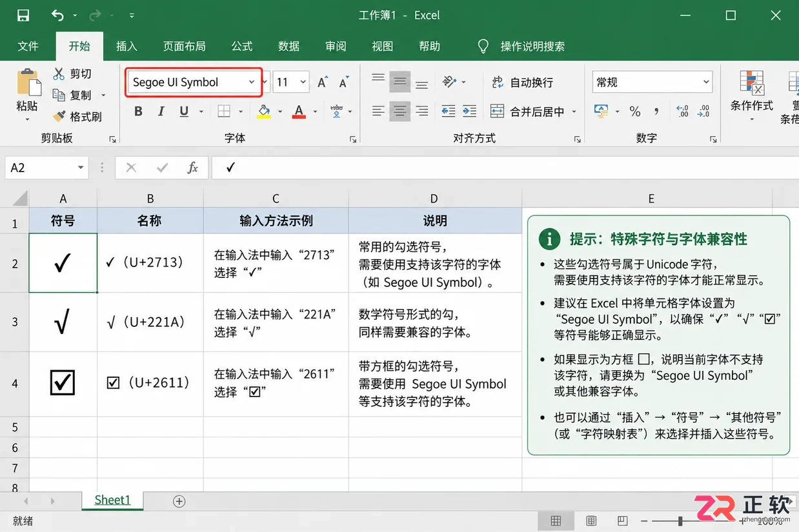Toggle the Middle Align button

click(400, 81)
